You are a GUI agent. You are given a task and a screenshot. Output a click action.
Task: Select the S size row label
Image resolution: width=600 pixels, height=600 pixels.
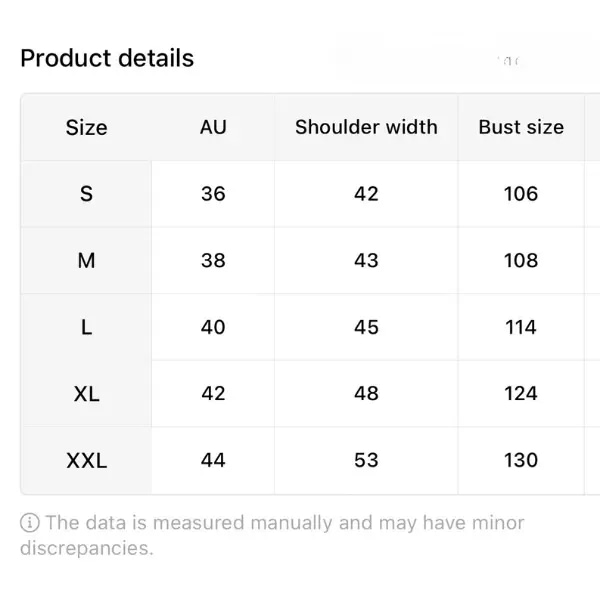(x=86, y=194)
